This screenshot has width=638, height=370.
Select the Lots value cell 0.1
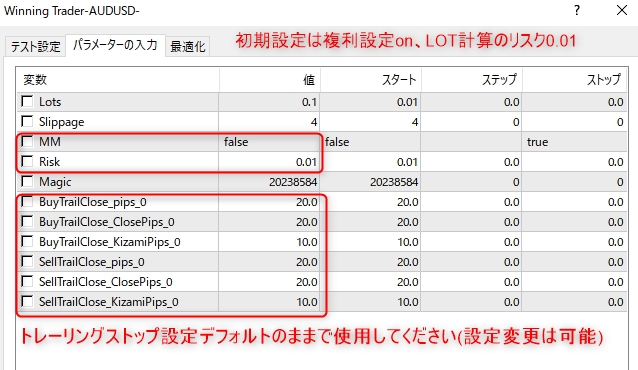pyautogui.click(x=269, y=102)
